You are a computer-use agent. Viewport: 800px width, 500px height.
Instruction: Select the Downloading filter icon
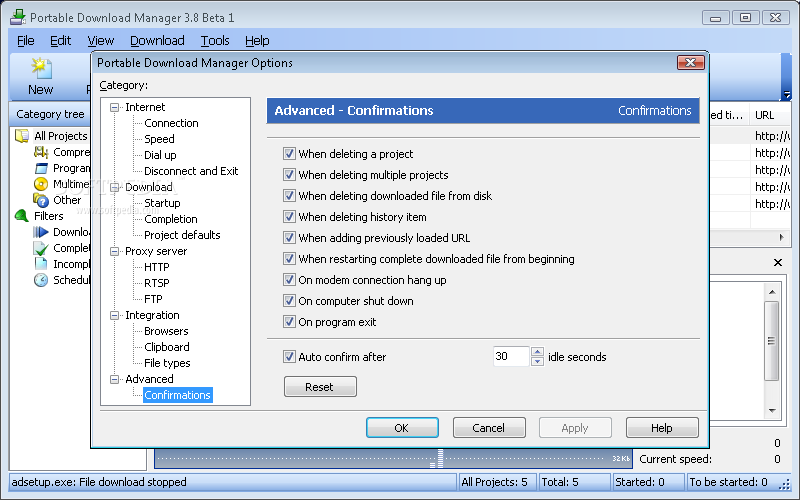click(41, 232)
